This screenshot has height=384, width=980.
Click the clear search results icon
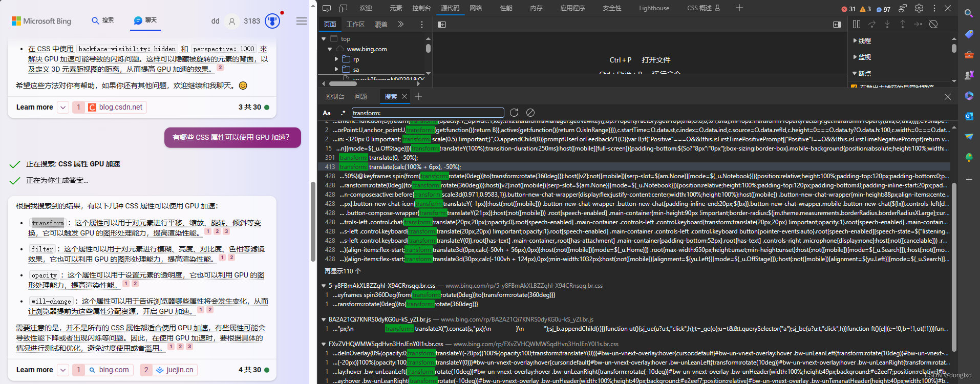(530, 113)
